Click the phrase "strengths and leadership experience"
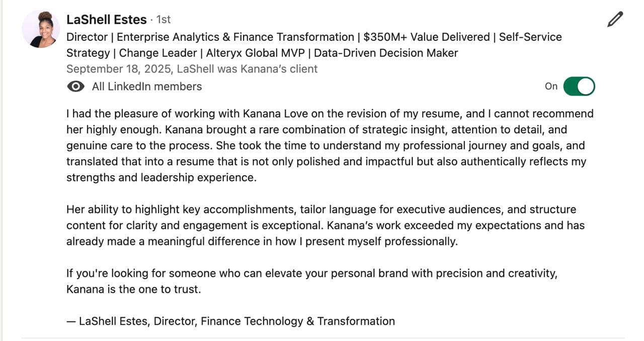Viewport: 644px width, 341px height. click(x=161, y=177)
